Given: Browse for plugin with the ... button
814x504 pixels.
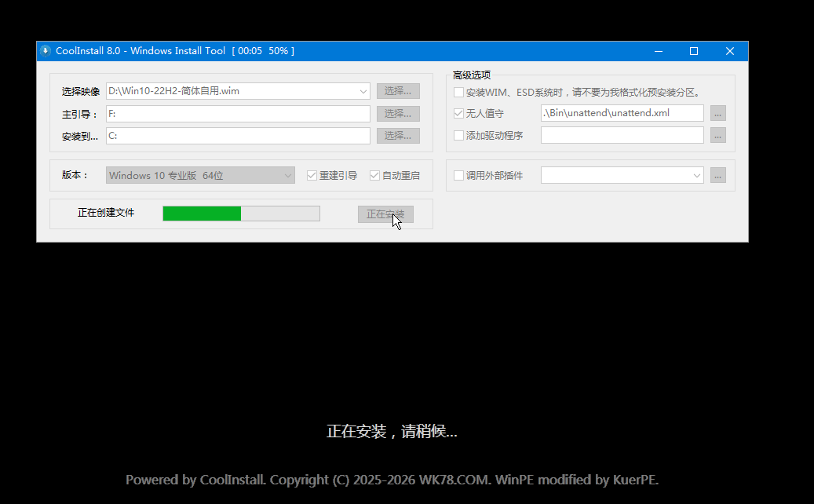Looking at the screenshot, I should 718,175.
